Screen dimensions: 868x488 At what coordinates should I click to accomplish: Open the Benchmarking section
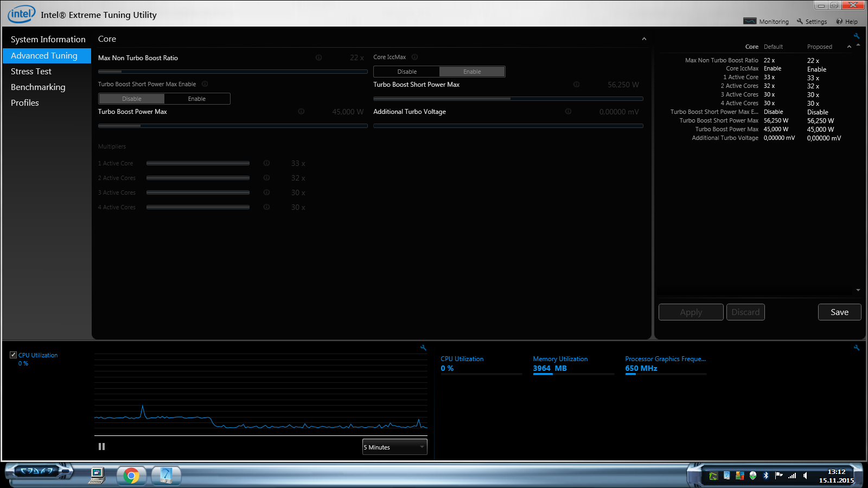point(38,87)
